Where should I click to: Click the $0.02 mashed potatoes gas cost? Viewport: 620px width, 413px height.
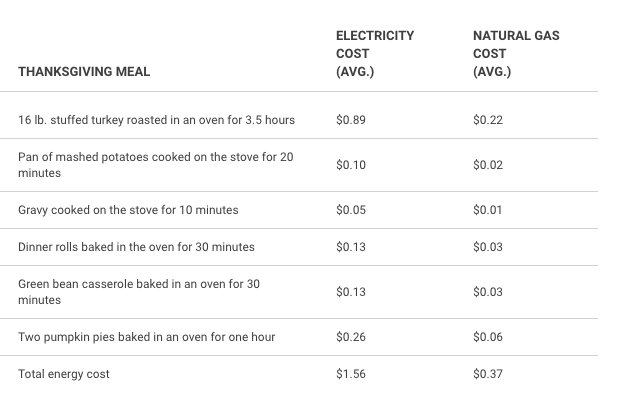(488, 165)
